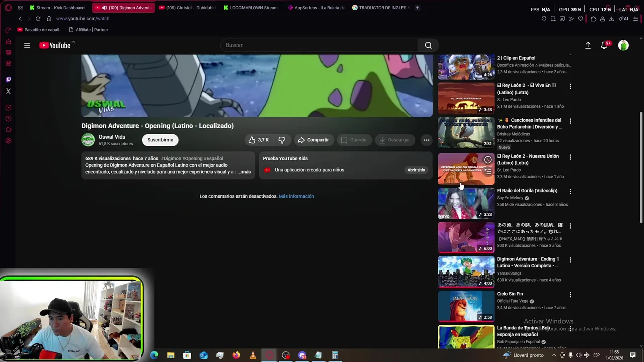The width and height of the screenshot is (644, 362).
Task: Open Firefox from the taskbar
Action: pos(236,355)
